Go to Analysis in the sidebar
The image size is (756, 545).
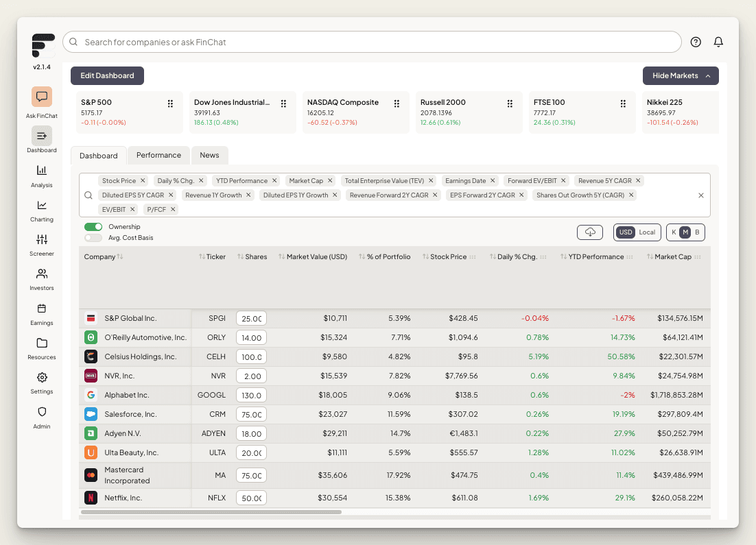click(42, 176)
